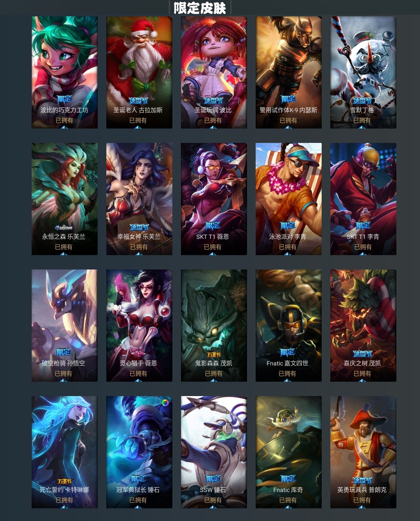Click 限定 badge on 警用试作体K-9 内瑟斯
The image size is (420, 521).
click(x=288, y=99)
